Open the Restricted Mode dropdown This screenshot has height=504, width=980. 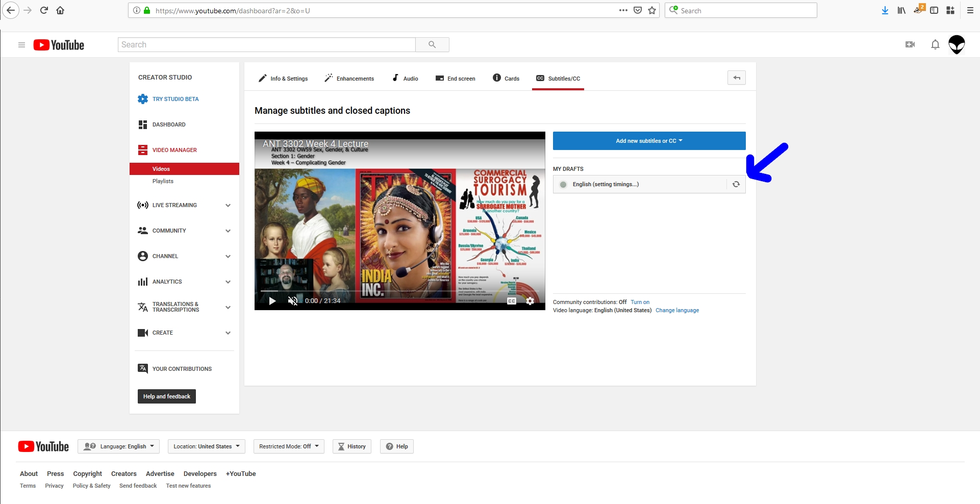[x=289, y=446]
